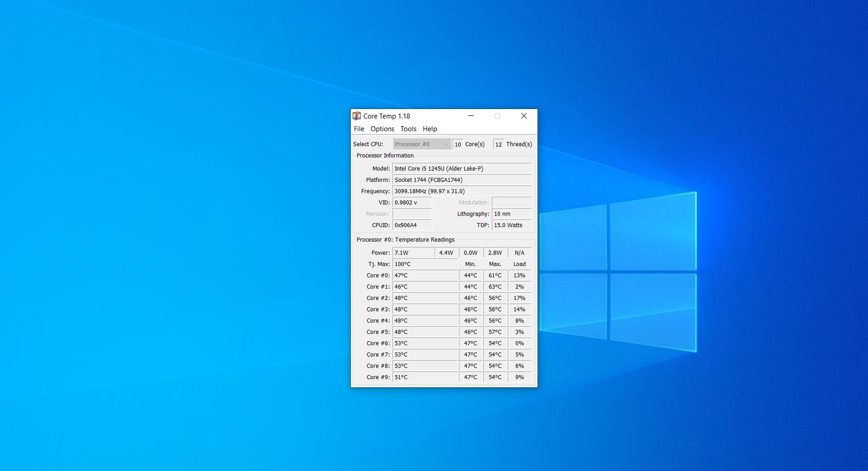Viewport: 868px width, 471px height.
Task: Click the VID value 0.9802 v
Action: coord(412,202)
